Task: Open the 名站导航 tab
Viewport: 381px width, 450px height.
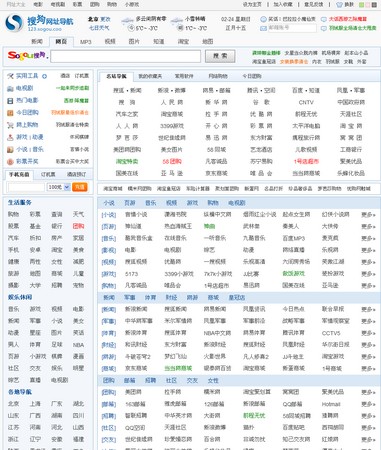Action: pos(116,76)
